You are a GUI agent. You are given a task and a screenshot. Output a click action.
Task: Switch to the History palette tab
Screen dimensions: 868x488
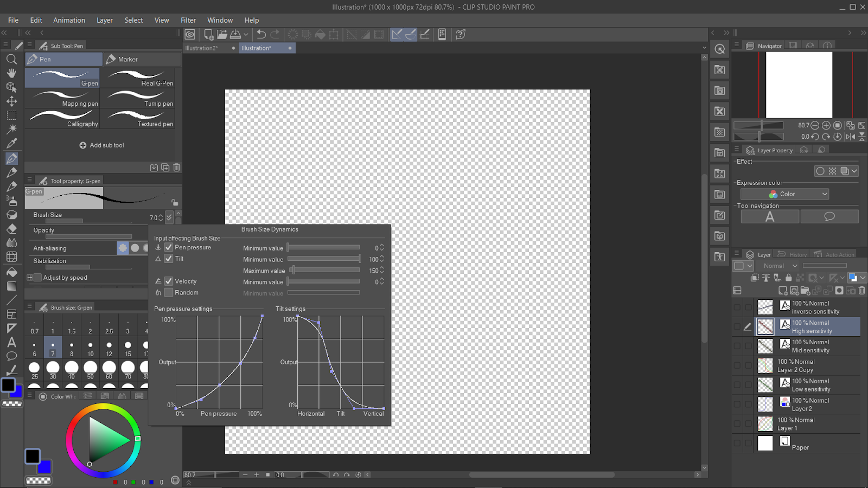pyautogui.click(x=792, y=254)
